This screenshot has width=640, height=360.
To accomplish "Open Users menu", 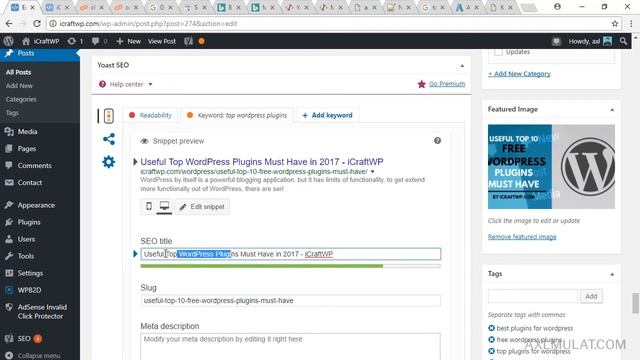I will point(26,239).
